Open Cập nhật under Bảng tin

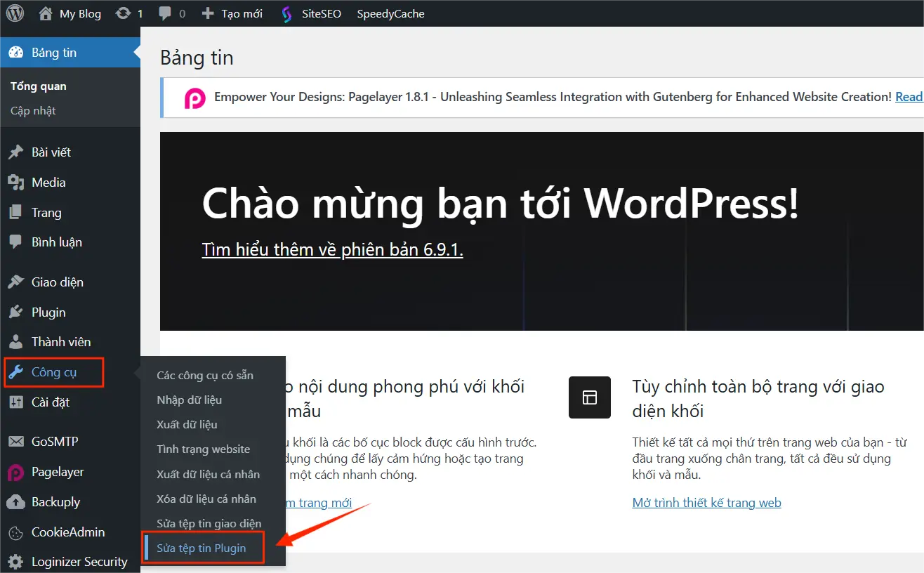pos(33,111)
